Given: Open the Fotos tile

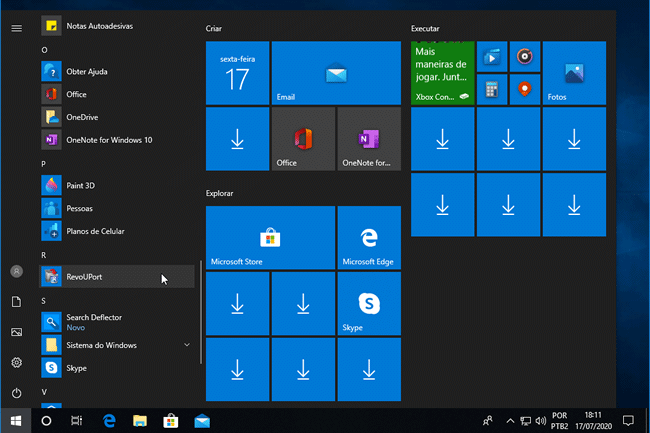Looking at the screenshot, I should coord(574,73).
